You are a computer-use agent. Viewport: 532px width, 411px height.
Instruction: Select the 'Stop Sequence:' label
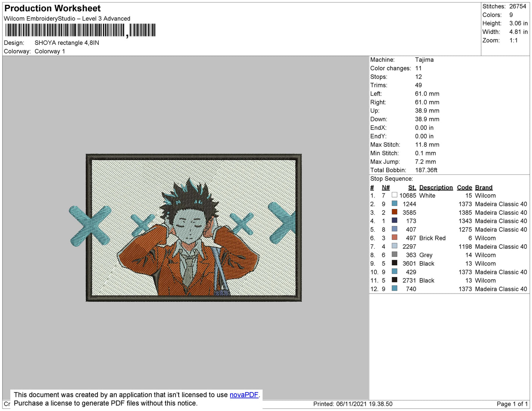pyautogui.click(x=391, y=178)
